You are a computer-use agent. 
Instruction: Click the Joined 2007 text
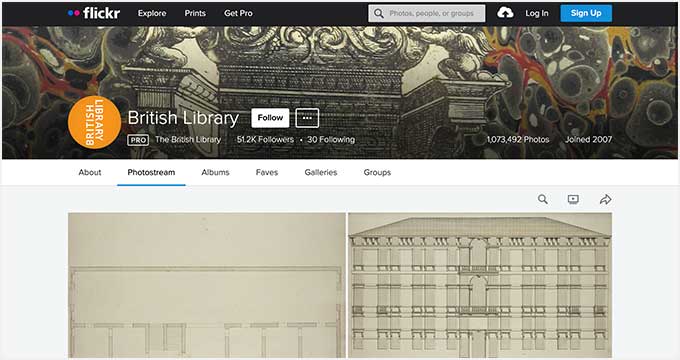coord(588,140)
